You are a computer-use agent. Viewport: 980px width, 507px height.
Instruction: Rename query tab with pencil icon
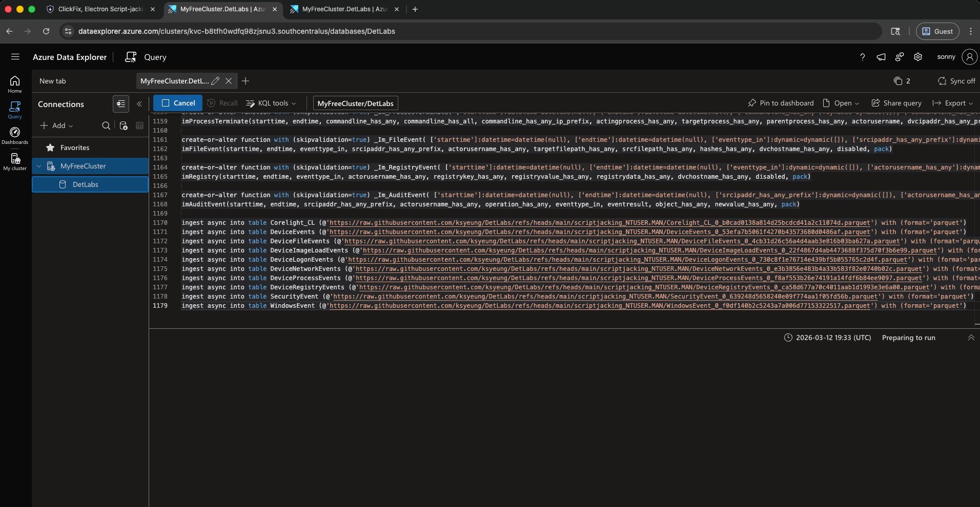(215, 81)
